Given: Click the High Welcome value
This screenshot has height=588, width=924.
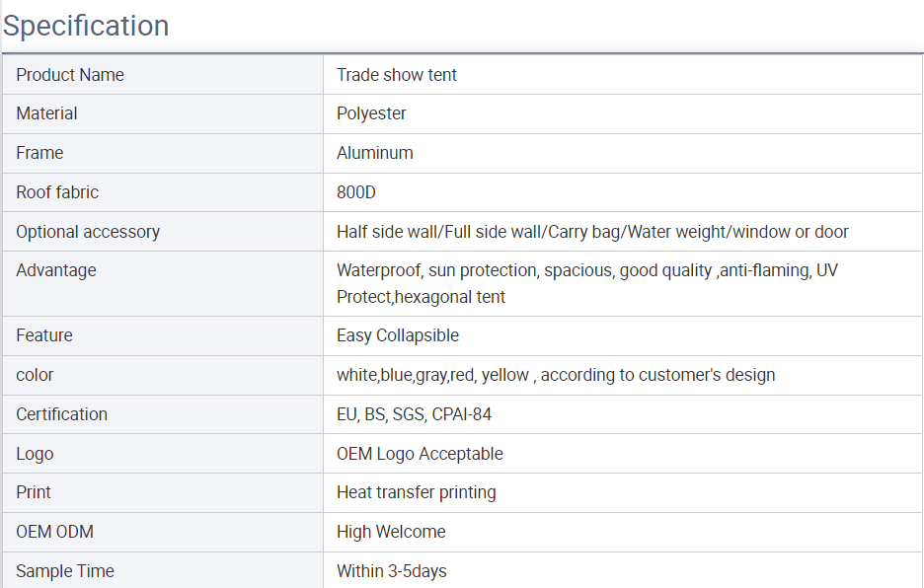Looking at the screenshot, I should pyautogui.click(x=391, y=532).
